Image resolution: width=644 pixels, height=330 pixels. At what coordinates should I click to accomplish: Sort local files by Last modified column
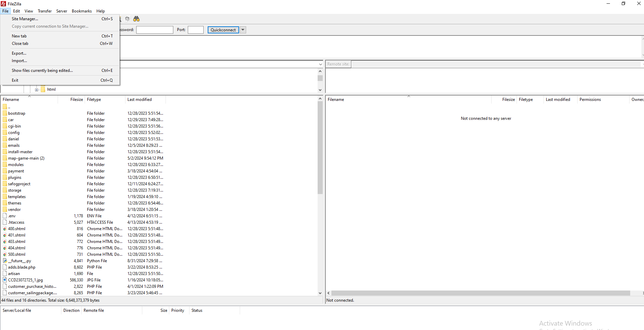tap(145, 100)
